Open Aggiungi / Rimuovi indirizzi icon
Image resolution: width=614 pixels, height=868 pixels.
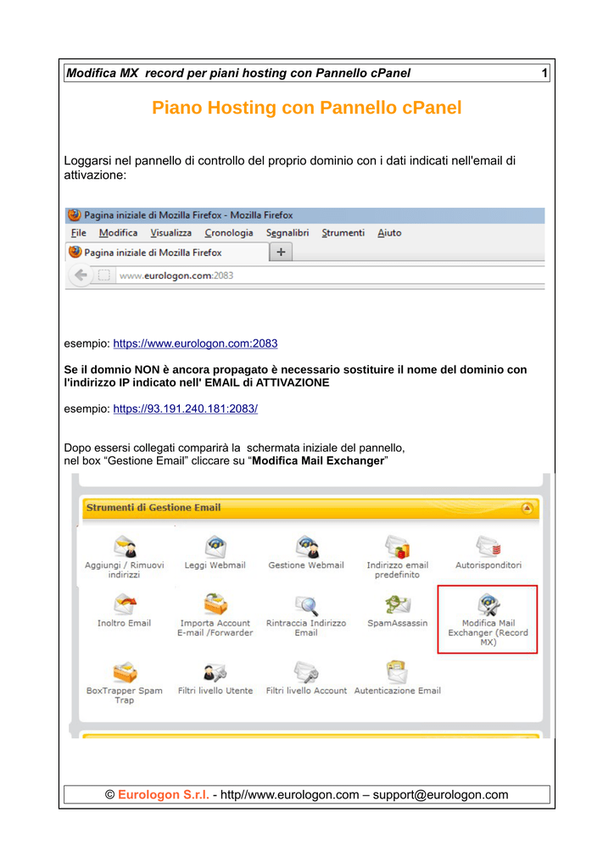pos(126,547)
